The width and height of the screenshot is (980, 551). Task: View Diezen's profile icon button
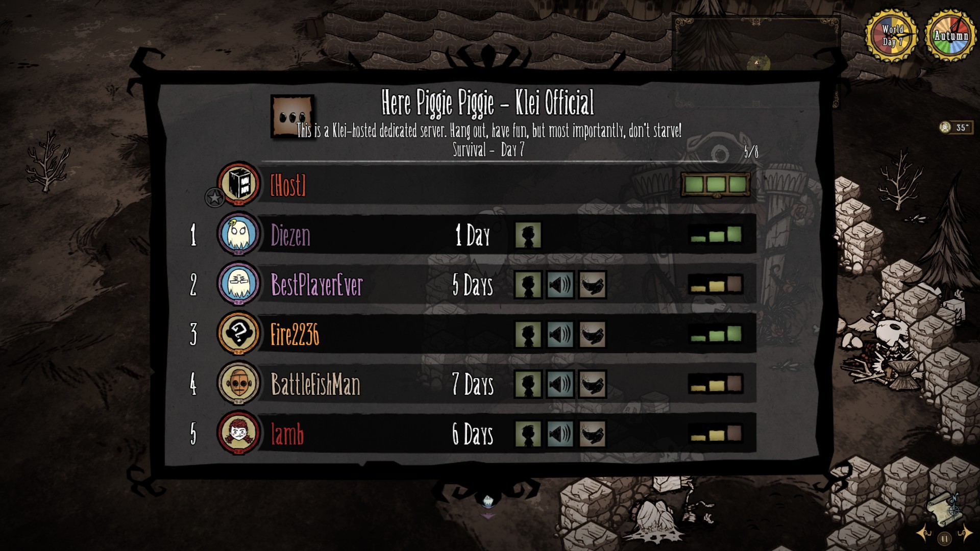pyautogui.click(x=528, y=235)
